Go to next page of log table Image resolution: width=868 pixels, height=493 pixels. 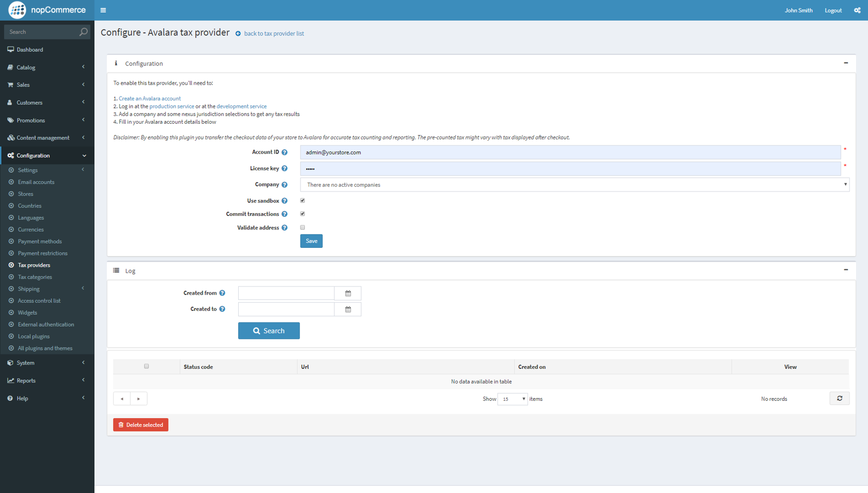click(139, 399)
